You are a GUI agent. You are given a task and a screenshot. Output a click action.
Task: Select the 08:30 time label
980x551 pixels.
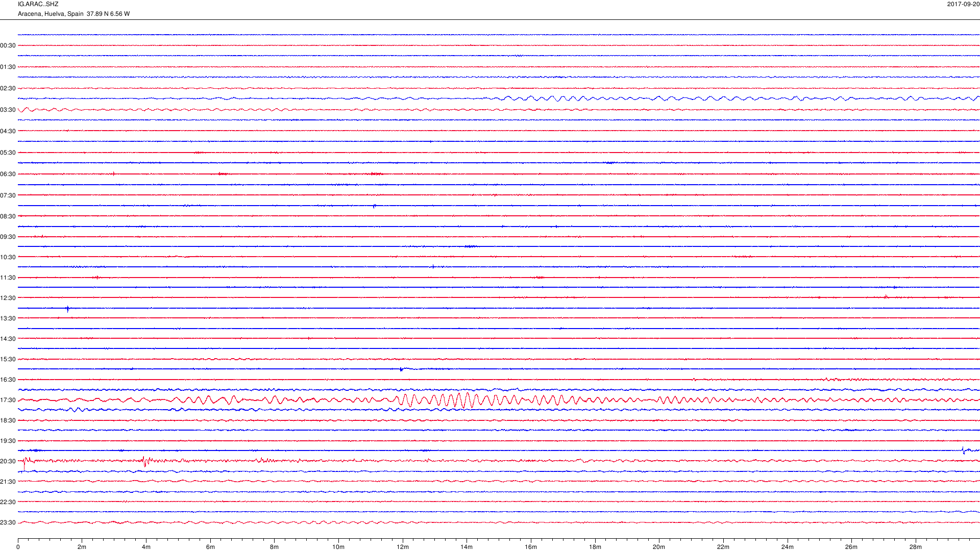click(x=8, y=216)
